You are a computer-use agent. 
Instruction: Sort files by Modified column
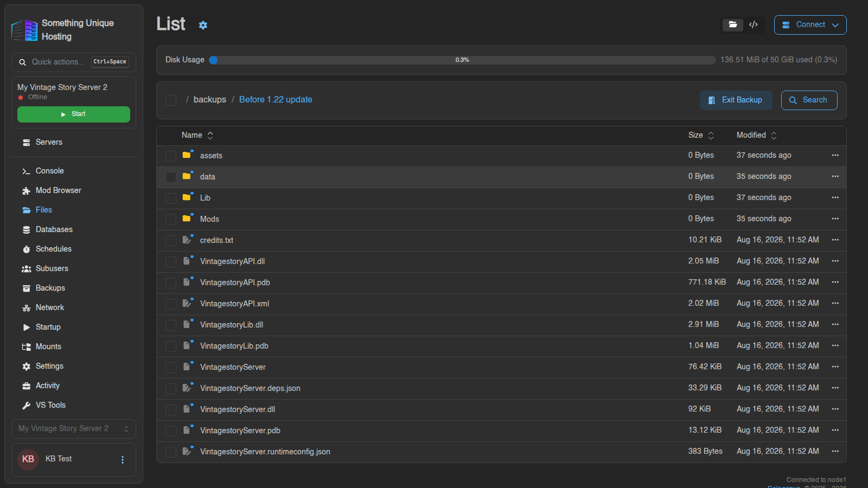pyautogui.click(x=757, y=135)
